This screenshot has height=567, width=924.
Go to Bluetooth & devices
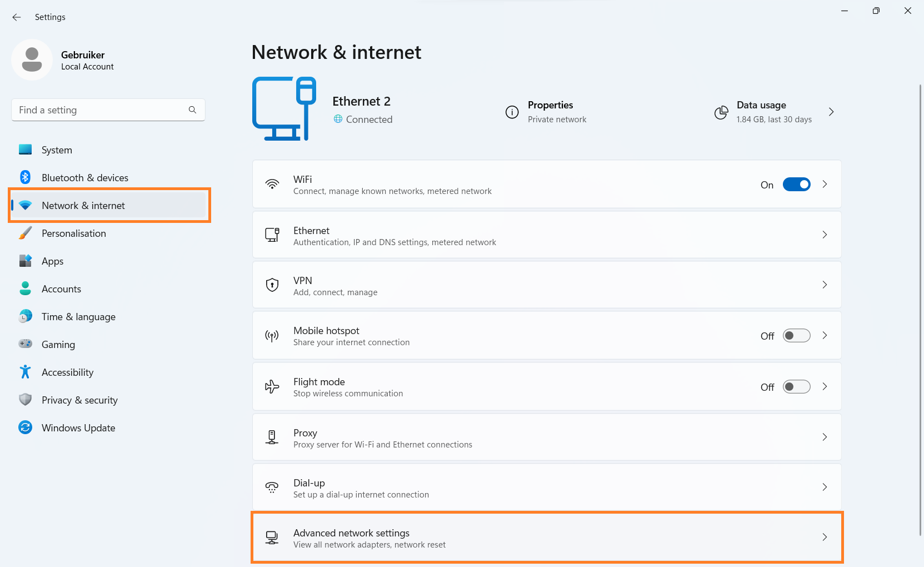pos(108,178)
